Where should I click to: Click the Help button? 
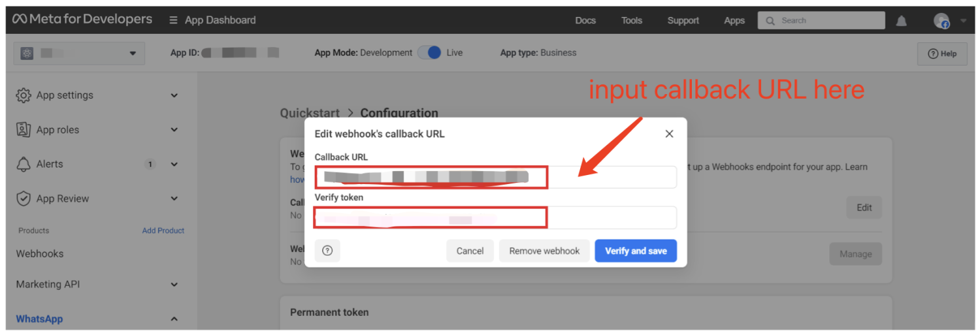point(942,54)
